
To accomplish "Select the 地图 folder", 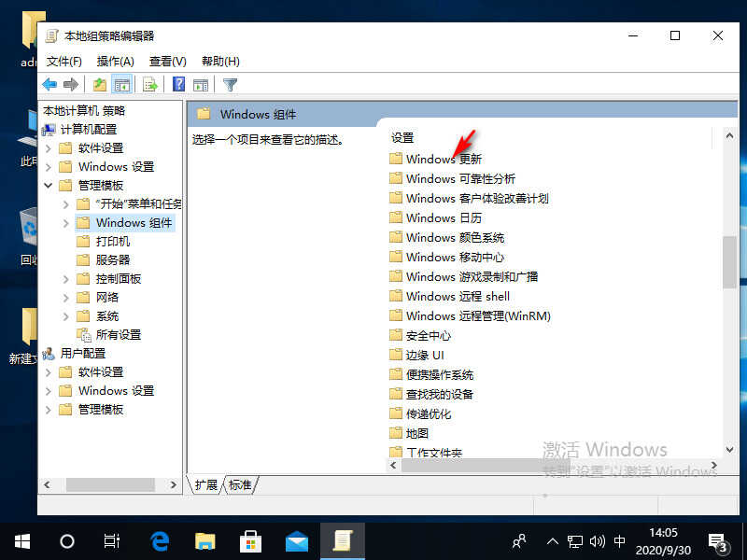I will [x=409, y=433].
